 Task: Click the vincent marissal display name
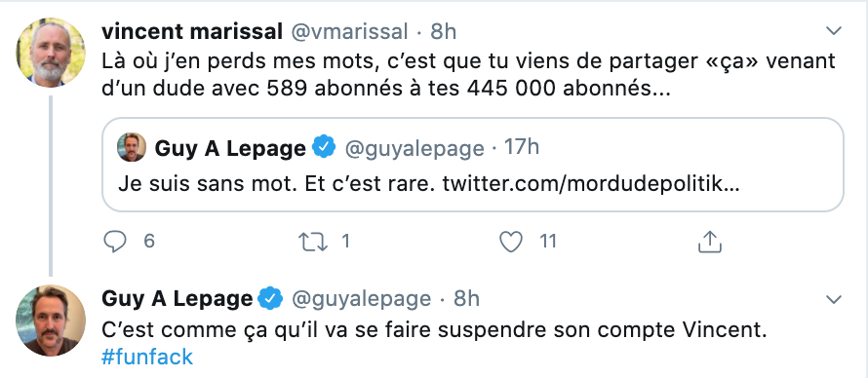coord(192,32)
